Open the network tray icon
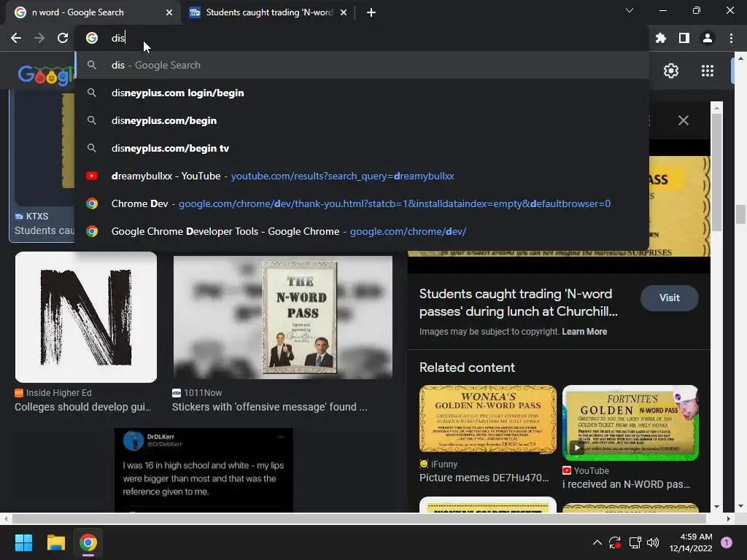Viewport: 747px width, 560px height. click(635, 542)
